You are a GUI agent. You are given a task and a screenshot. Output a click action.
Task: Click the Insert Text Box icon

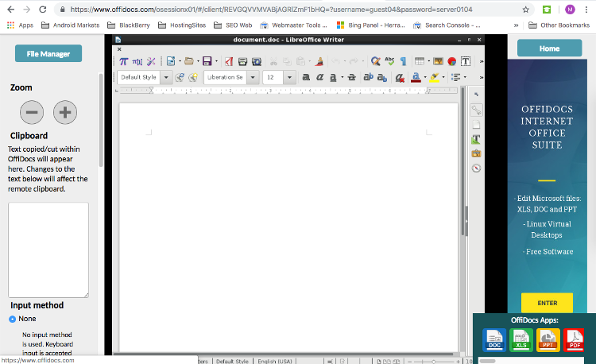coord(466,61)
